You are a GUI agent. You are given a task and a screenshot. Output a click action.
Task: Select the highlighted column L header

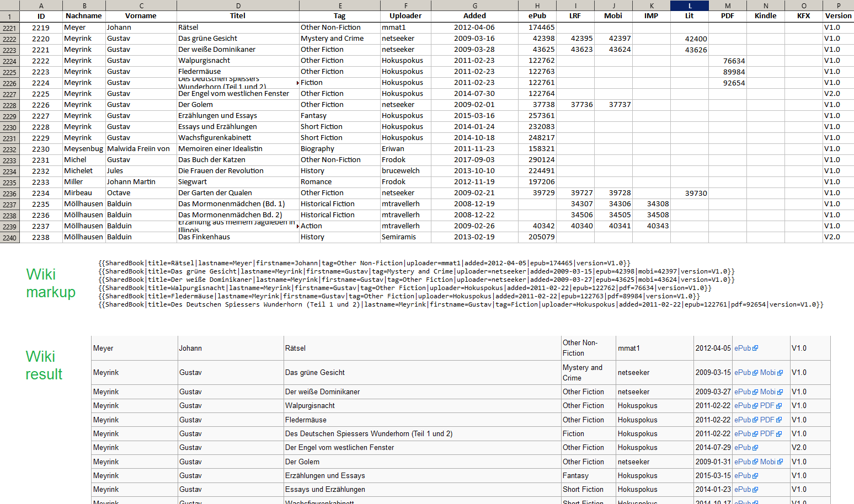pyautogui.click(x=689, y=6)
